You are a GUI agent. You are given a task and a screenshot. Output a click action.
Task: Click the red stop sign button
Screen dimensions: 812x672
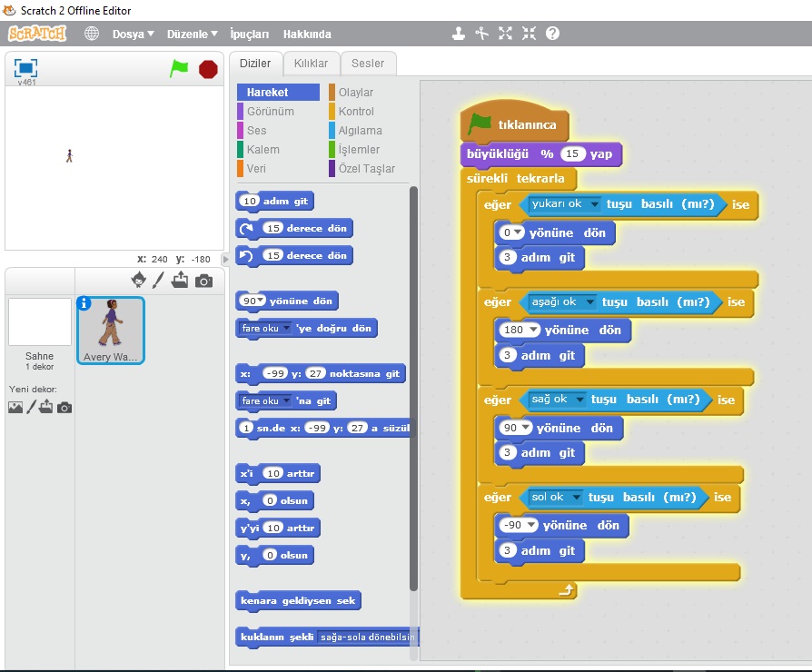(x=208, y=69)
